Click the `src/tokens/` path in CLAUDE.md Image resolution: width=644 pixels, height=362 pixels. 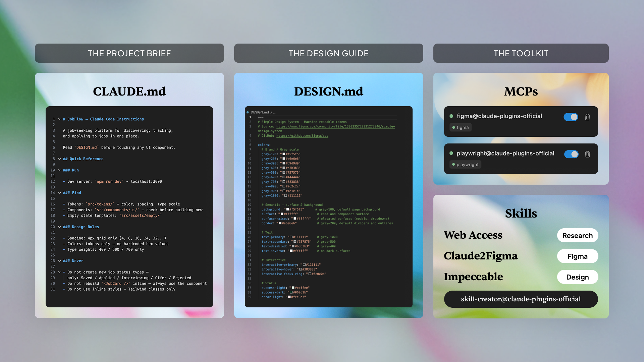coord(100,204)
